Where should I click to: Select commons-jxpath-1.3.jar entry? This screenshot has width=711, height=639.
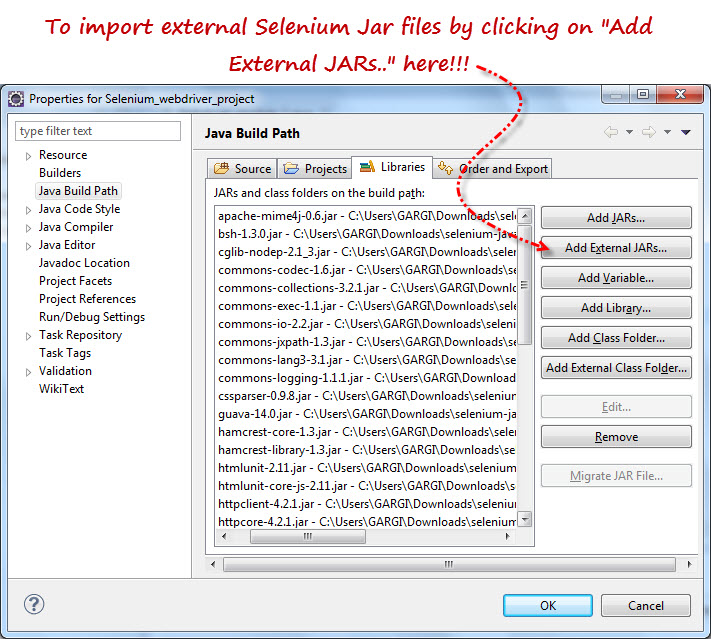(367, 342)
